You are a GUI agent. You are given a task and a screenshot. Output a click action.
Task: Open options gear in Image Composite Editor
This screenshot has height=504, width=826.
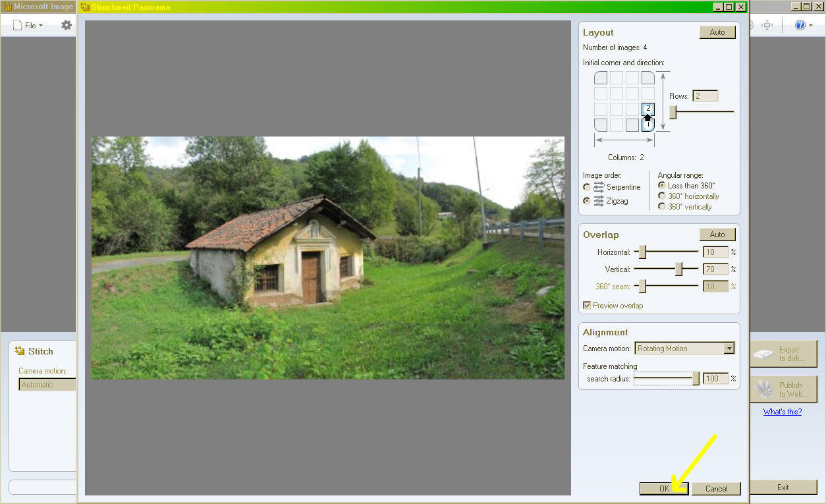point(67,25)
